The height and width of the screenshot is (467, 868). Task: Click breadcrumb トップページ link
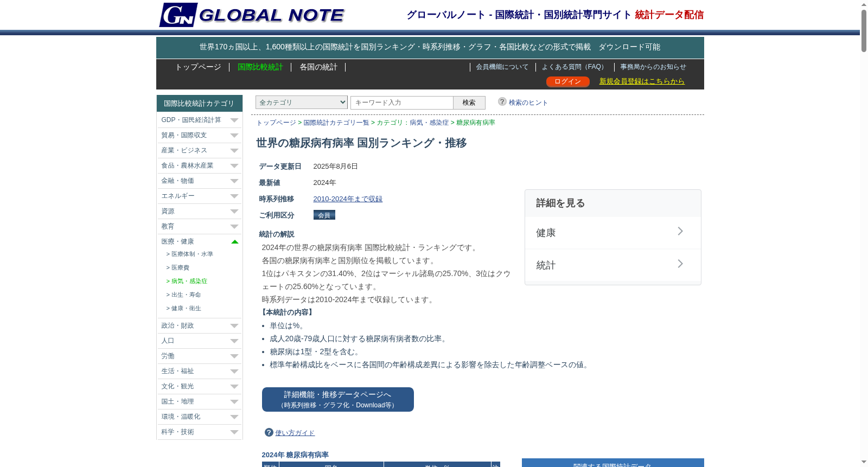coord(276,123)
